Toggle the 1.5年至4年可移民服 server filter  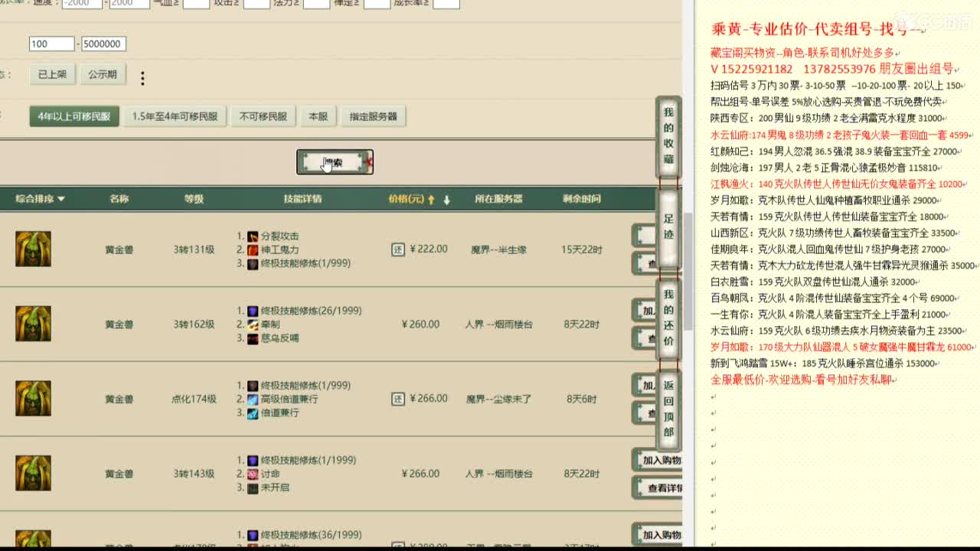[175, 116]
